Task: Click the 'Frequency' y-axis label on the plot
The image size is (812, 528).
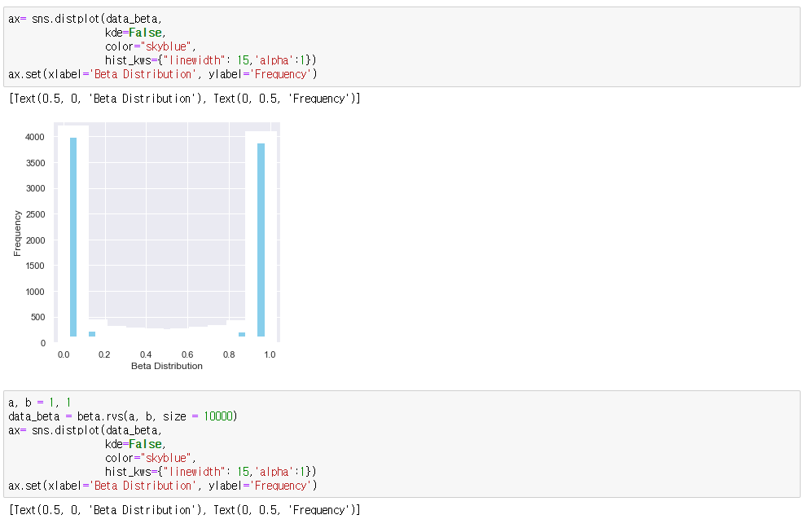Action: (18, 233)
